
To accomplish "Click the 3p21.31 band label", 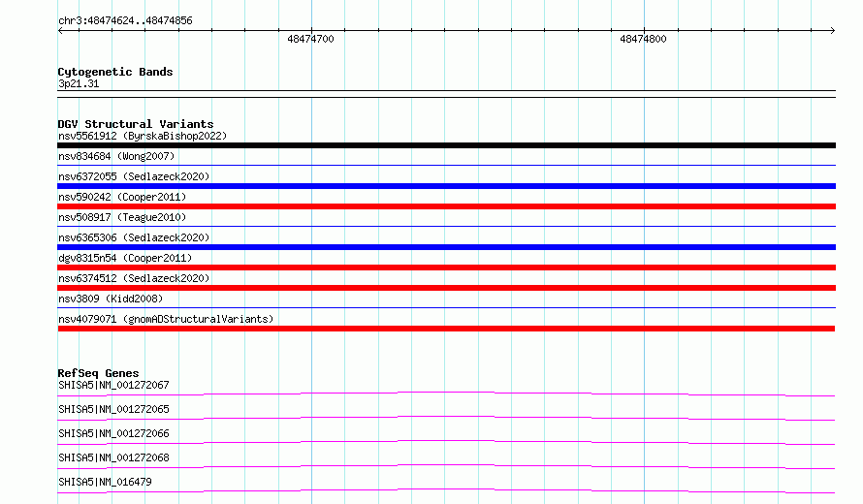I will point(79,83).
